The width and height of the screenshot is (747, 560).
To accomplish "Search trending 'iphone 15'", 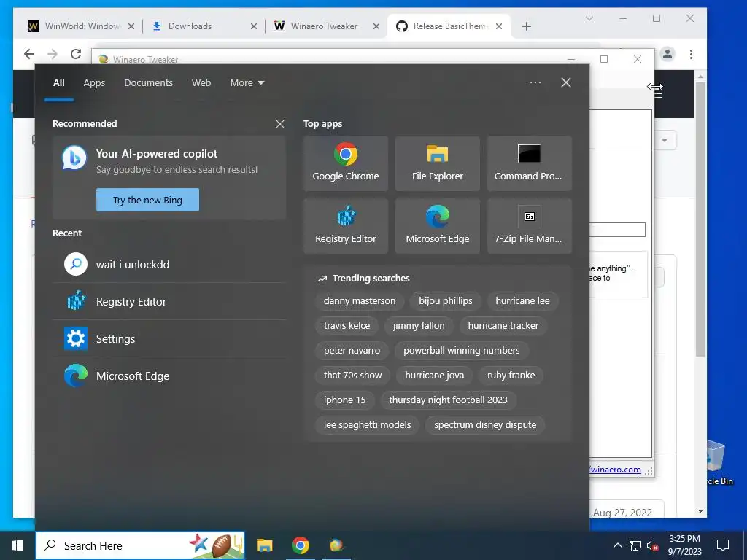I will pos(345,400).
